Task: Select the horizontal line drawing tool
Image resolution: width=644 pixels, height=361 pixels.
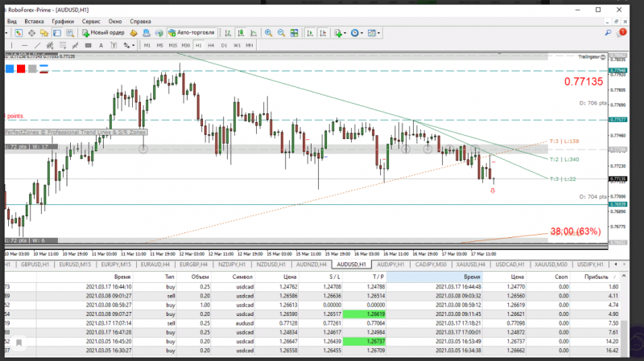Action: 25,46
